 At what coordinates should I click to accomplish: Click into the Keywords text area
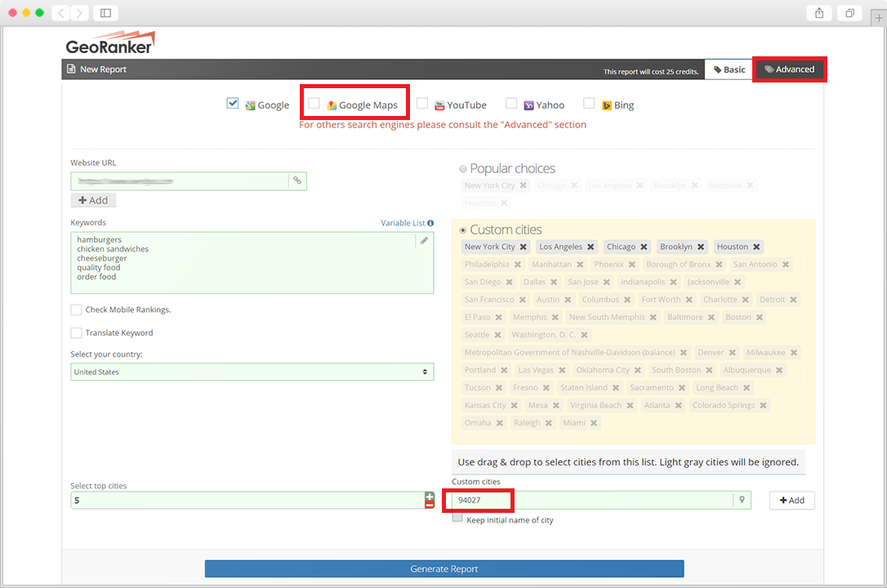[x=252, y=263]
